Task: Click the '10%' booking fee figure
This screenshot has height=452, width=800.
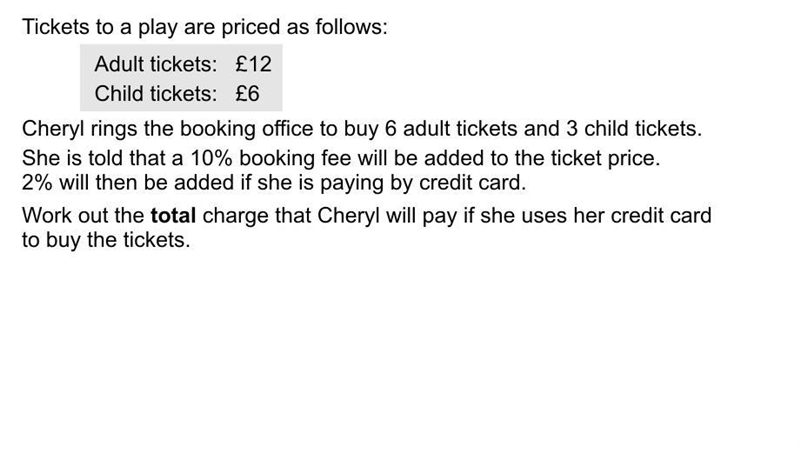Action: (211, 158)
